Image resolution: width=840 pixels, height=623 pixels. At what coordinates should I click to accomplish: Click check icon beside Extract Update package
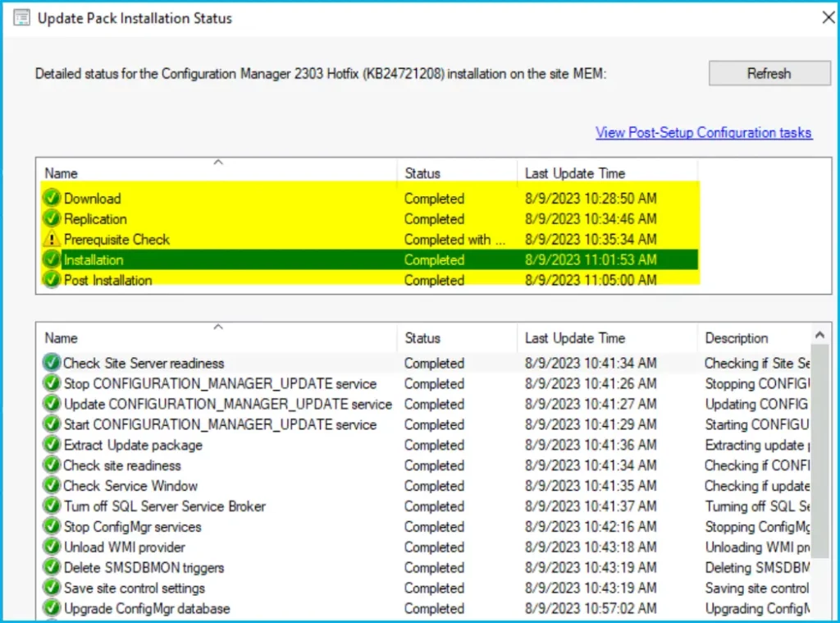(52, 444)
